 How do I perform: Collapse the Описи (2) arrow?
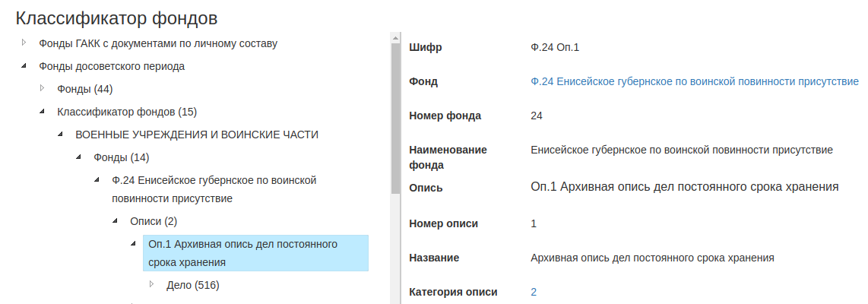tap(115, 220)
